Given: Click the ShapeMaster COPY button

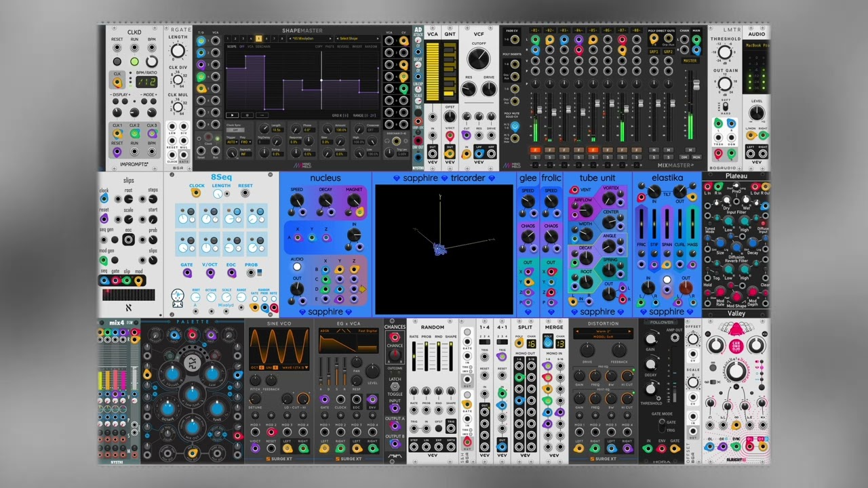Looking at the screenshot, I should 319,47.
